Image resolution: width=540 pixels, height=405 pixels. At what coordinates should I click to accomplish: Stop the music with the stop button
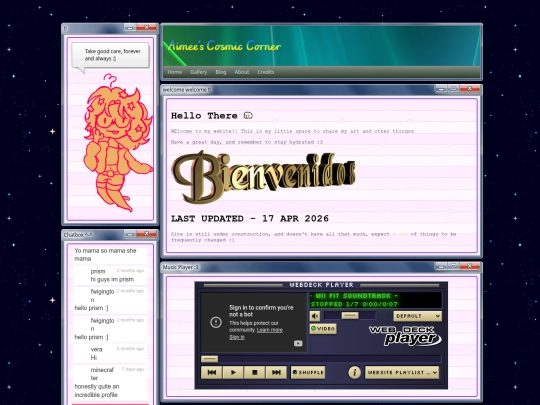[255, 372]
